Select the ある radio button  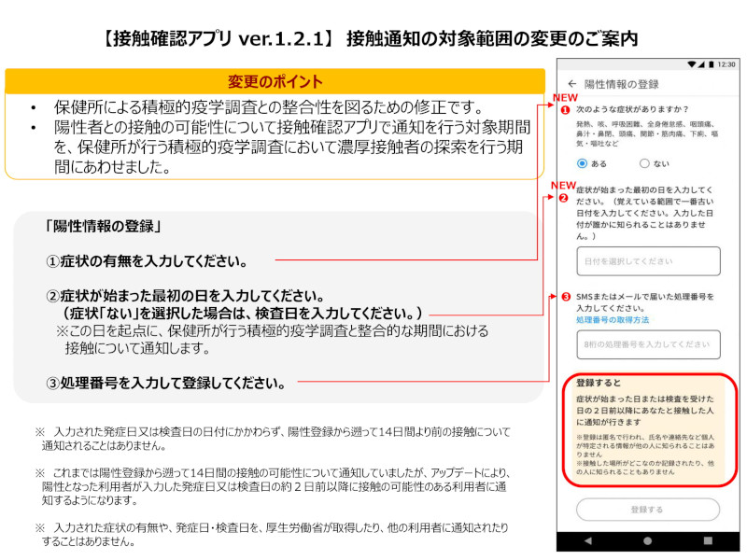pos(583,162)
